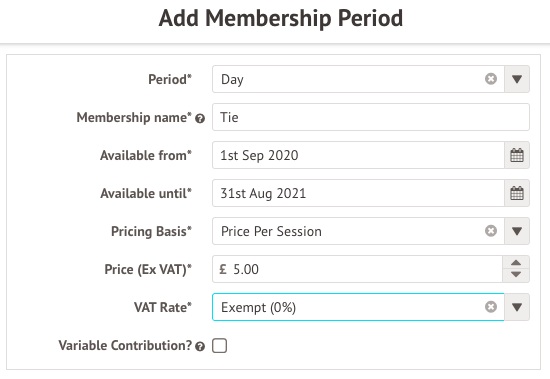The width and height of the screenshot is (550, 379).
Task: Clear the Pricing Basis selection
Action: tap(491, 231)
